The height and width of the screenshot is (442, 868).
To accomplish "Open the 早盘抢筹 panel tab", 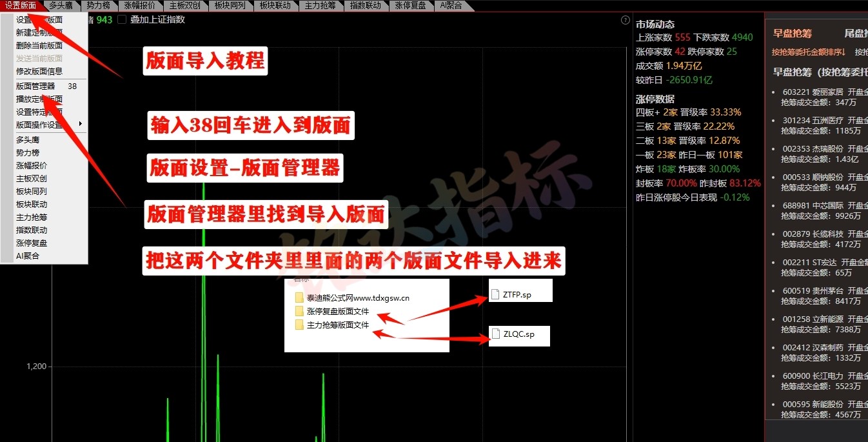I will click(792, 34).
